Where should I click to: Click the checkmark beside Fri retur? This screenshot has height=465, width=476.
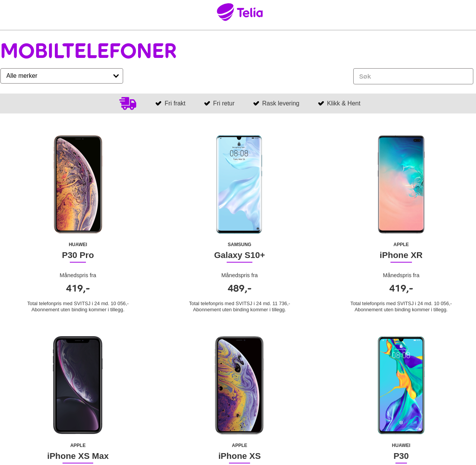pos(207,104)
